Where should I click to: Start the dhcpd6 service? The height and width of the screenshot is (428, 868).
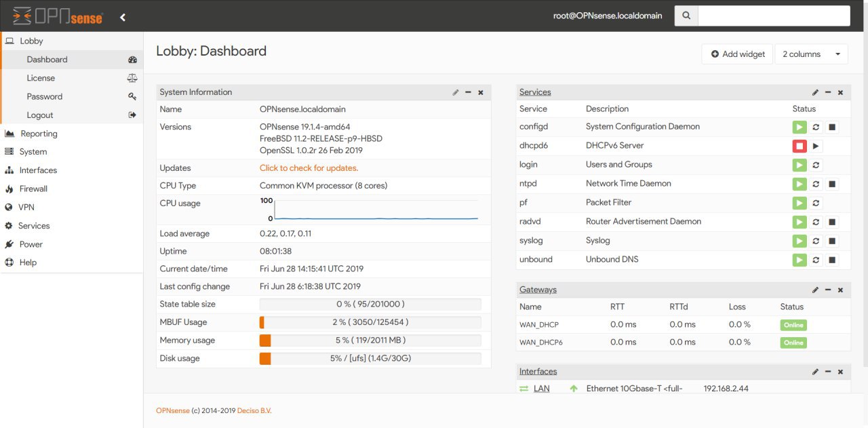pos(816,146)
